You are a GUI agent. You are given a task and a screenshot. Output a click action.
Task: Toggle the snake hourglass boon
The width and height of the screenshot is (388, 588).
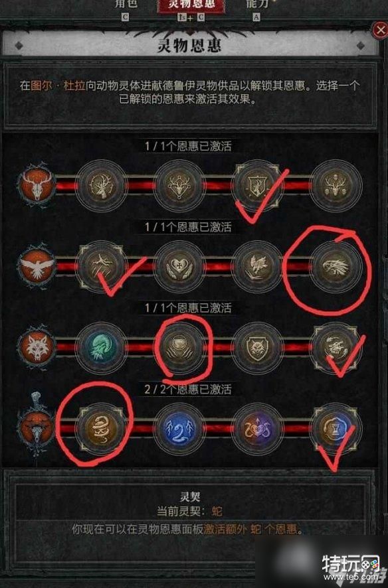337,429
